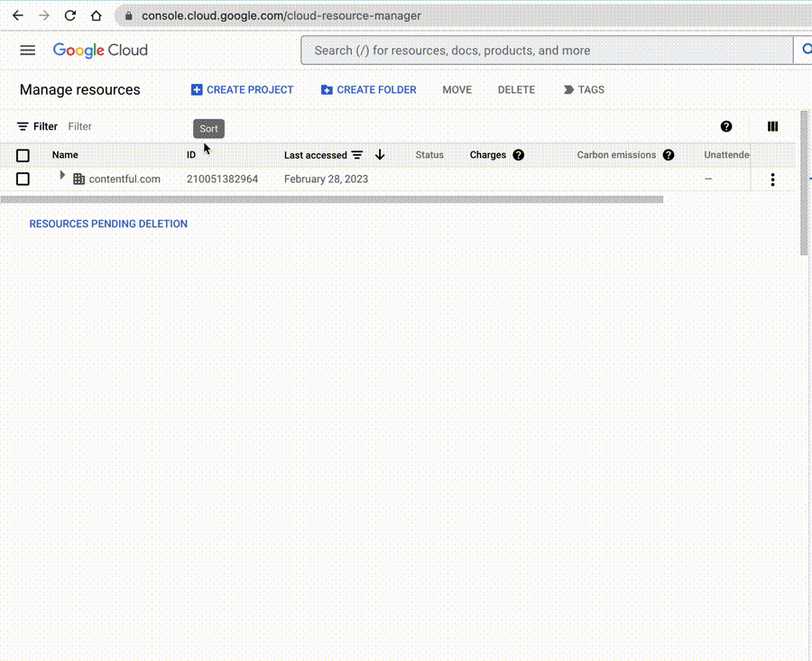Viewport: 812px width, 661px height.
Task: Open contentful.com row three-dot actions menu
Action: coord(772,179)
